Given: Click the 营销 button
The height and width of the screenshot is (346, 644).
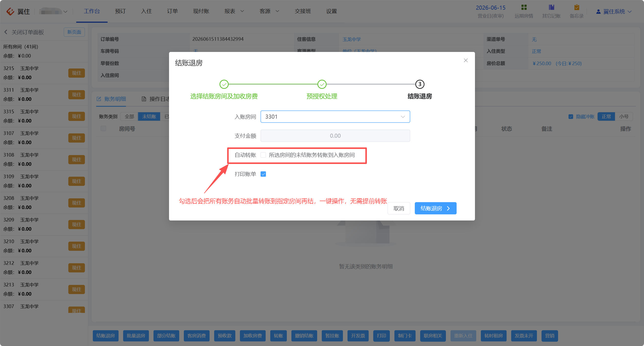Looking at the screenshot, I should [x=550, y=336].
